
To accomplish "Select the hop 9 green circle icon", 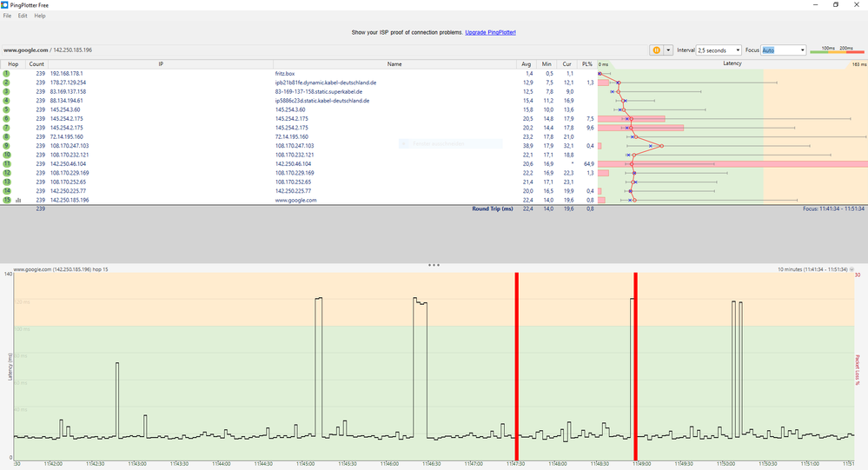I will coord(7,146).
